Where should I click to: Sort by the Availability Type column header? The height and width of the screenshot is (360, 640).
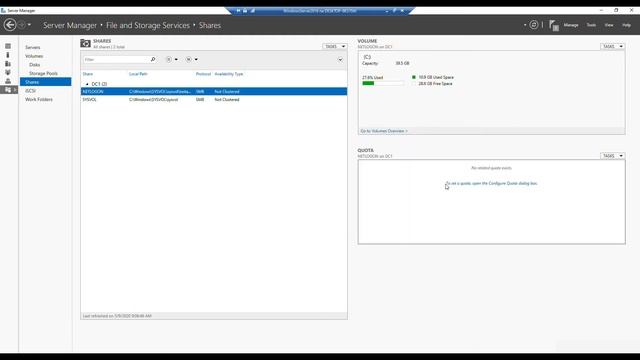click(229, 74)
